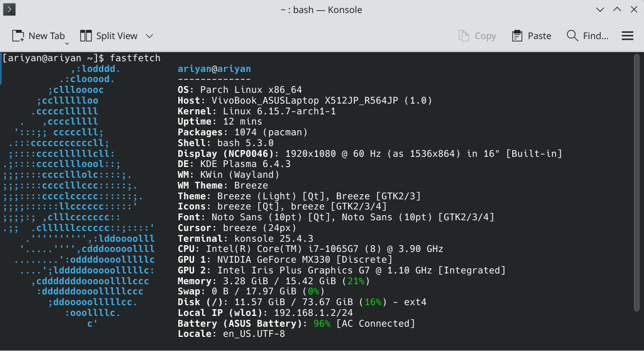Click the 'WM Theme: Breeze' line
Viewport: 644px width, 351px height.
(x=222, y=185)
